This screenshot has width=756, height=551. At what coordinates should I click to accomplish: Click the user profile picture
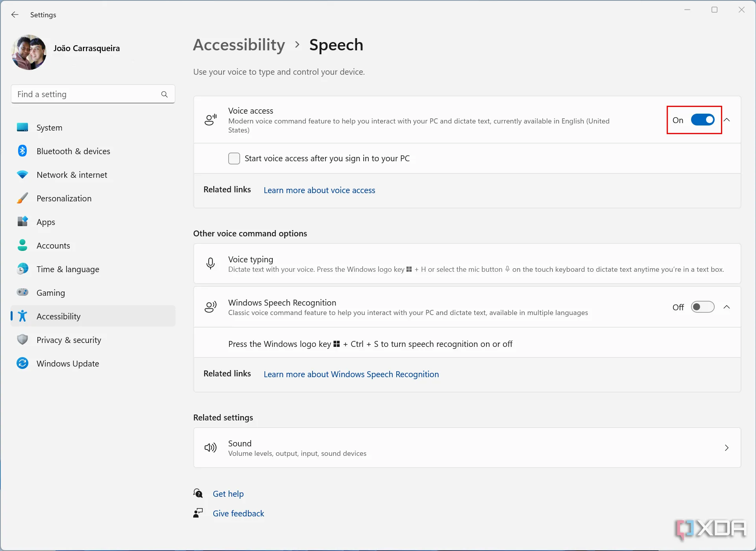[x=29, y=52]
